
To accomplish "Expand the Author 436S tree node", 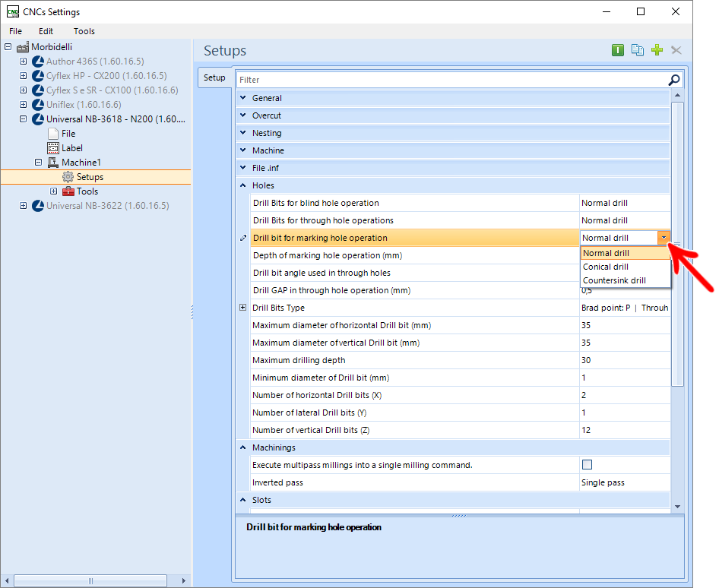I will pyautogui.click(x=23, y=62).
